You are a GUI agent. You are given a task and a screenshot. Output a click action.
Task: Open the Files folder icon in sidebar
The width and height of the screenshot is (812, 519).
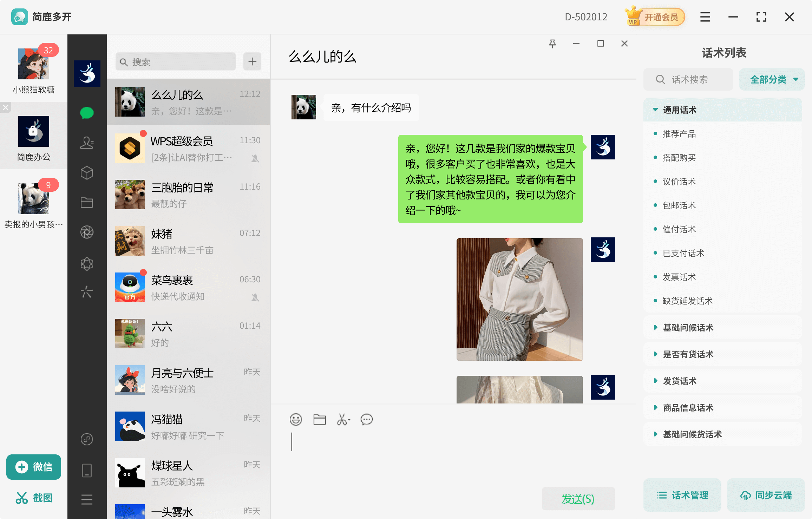tap(87, 202)
